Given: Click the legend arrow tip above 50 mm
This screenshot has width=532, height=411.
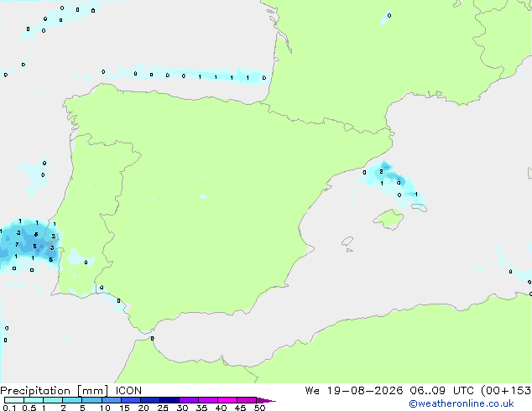Looking at the screenshot, I should (266, 400).
